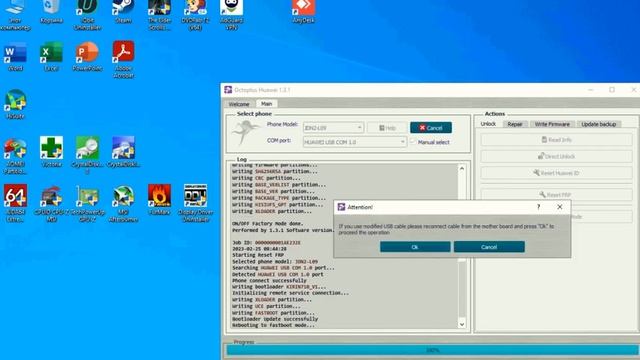This screenshot has height=360, width=640.
Task: Launch Excel from the desktop
Action: click(51, 56)
